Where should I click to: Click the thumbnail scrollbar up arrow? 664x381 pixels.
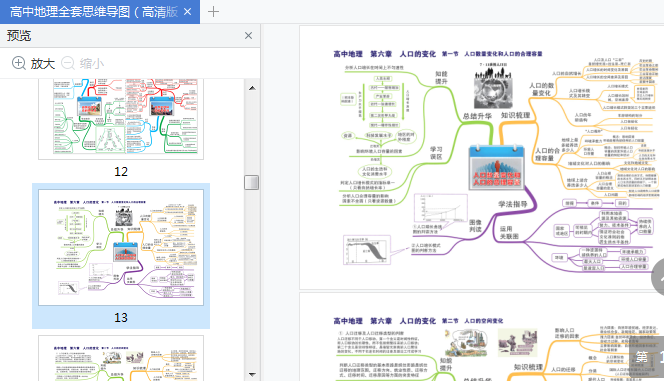252,88
